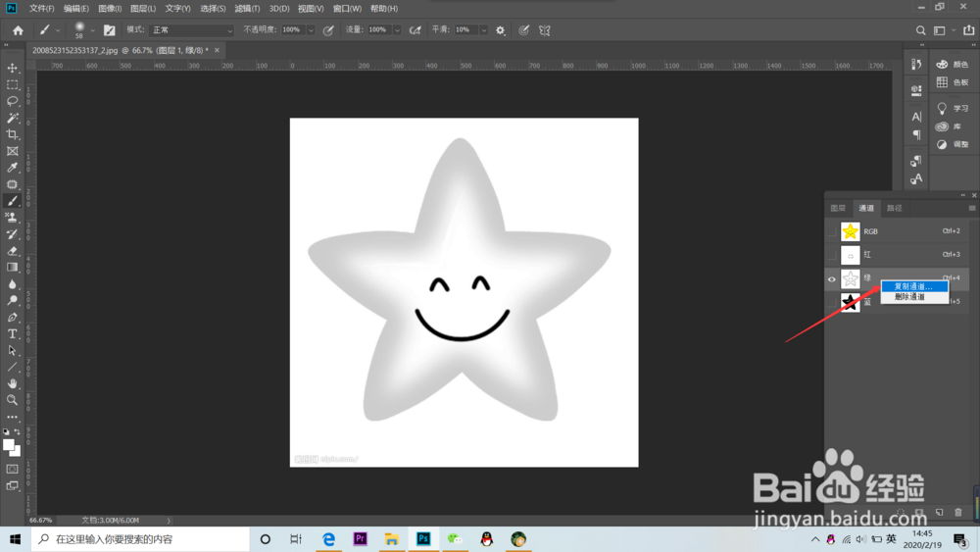Open the brush preset picker dropdown
This screenshot has width=980, height=552.
[92, 30]
